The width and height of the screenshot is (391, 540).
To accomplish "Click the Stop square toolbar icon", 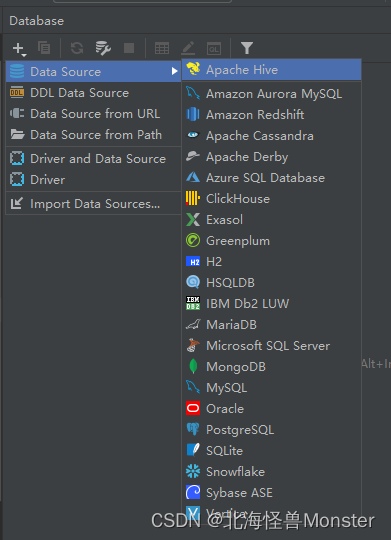I will pyautogui.click(x=129, y=48).
